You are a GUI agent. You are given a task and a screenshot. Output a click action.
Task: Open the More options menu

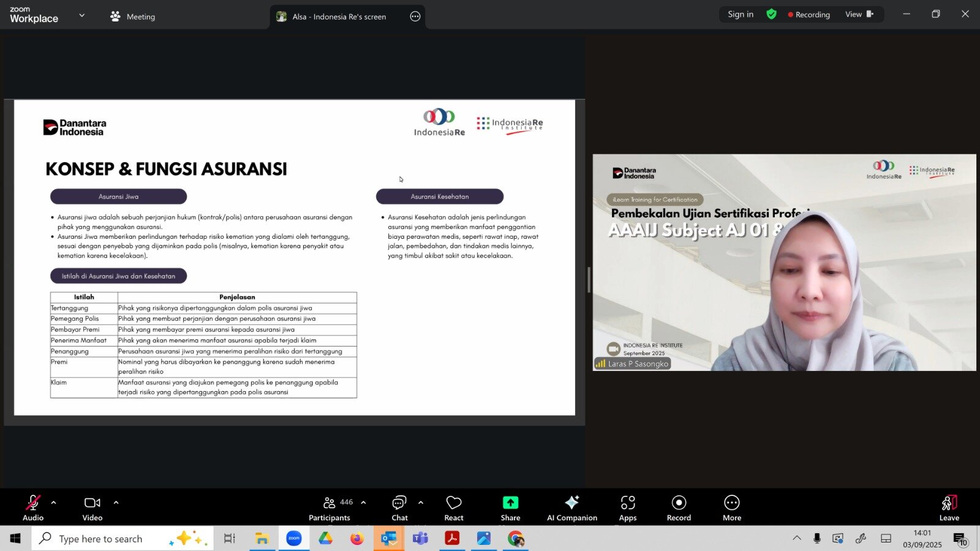(x=731, y=508)
